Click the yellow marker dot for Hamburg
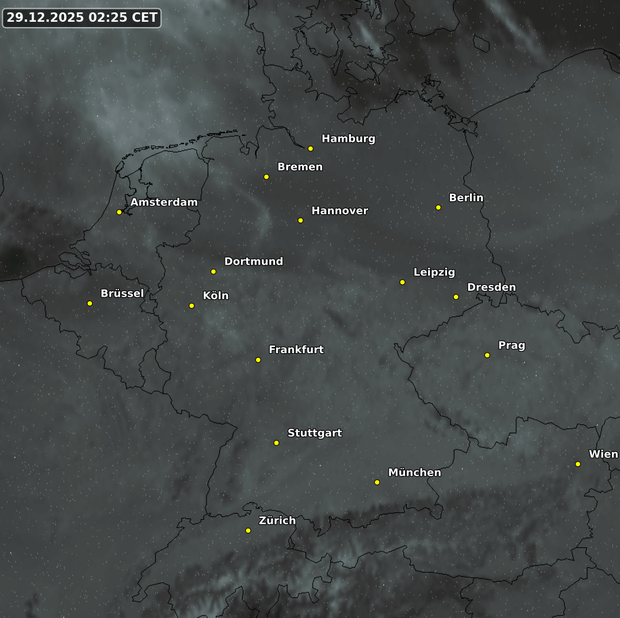The image size is (620, 618). tap(310, 148)
